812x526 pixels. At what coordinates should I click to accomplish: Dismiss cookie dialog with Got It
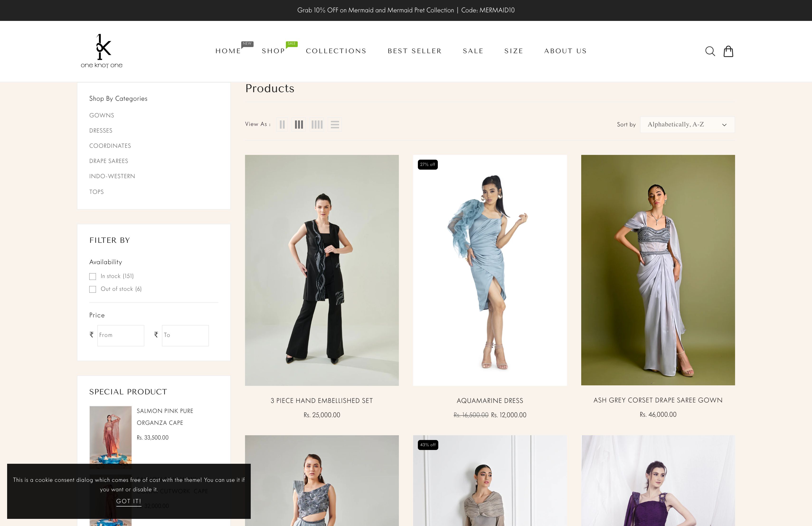[129, 501]
